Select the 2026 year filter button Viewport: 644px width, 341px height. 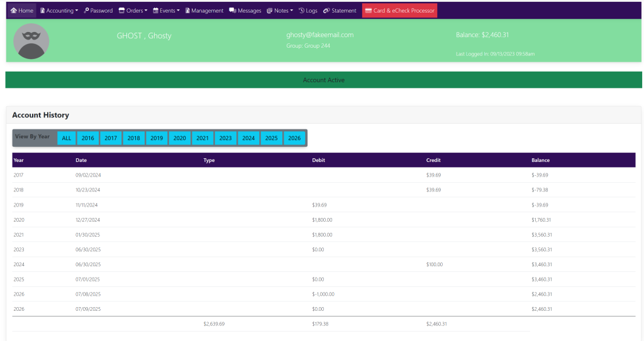(x=294, y=138)
